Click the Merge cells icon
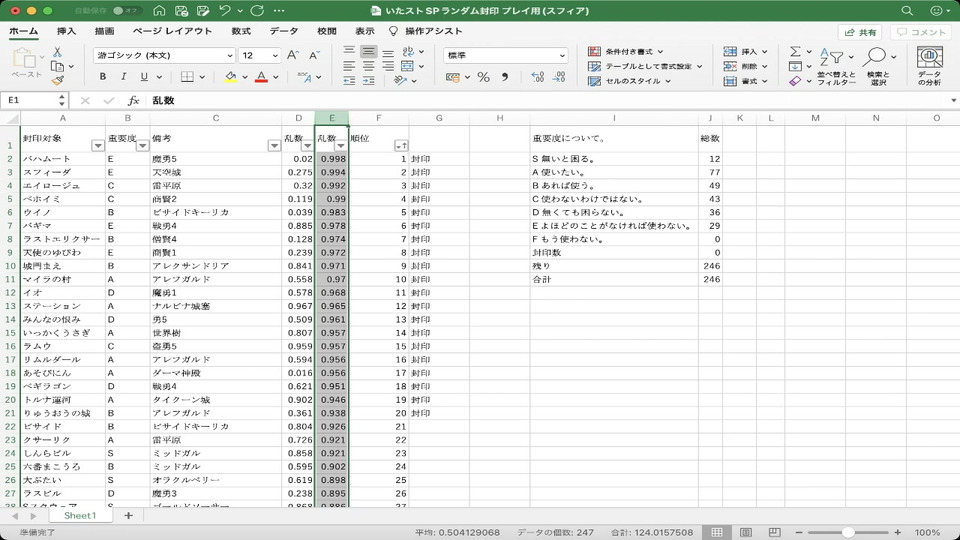 (x=408, y=66)
